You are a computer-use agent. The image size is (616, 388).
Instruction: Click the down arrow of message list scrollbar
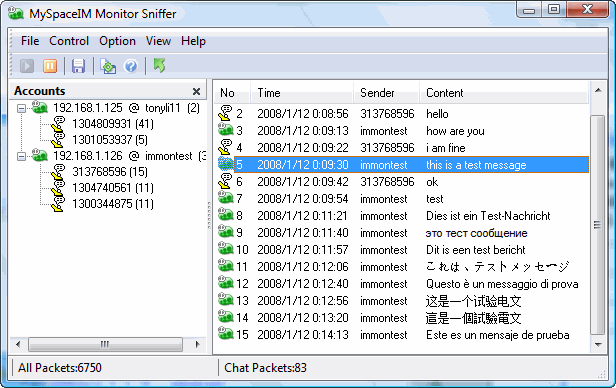pos(598,344)
